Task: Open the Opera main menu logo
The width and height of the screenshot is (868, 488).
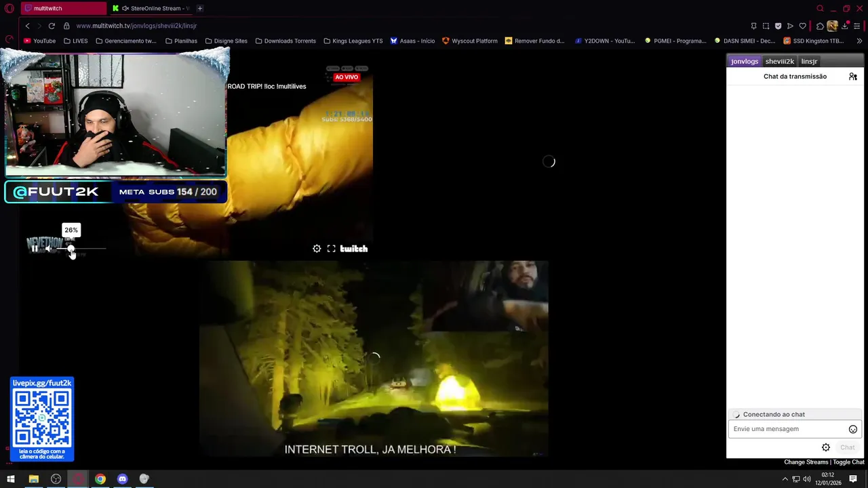Action: click(x=9, y=8)
